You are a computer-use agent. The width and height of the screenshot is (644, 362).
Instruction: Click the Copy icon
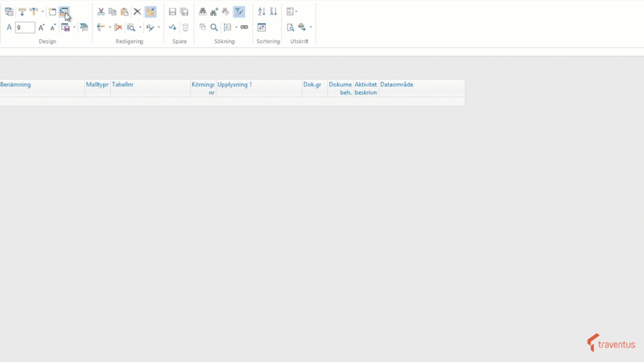112,12
